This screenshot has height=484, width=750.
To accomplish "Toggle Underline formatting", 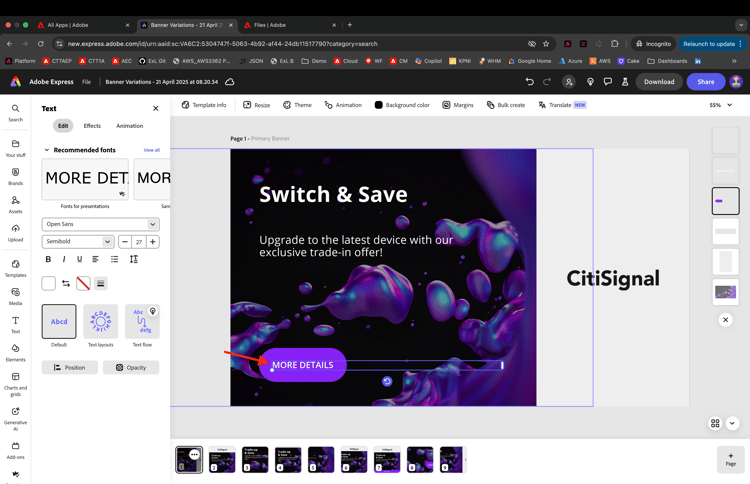I will click(79, 259).
